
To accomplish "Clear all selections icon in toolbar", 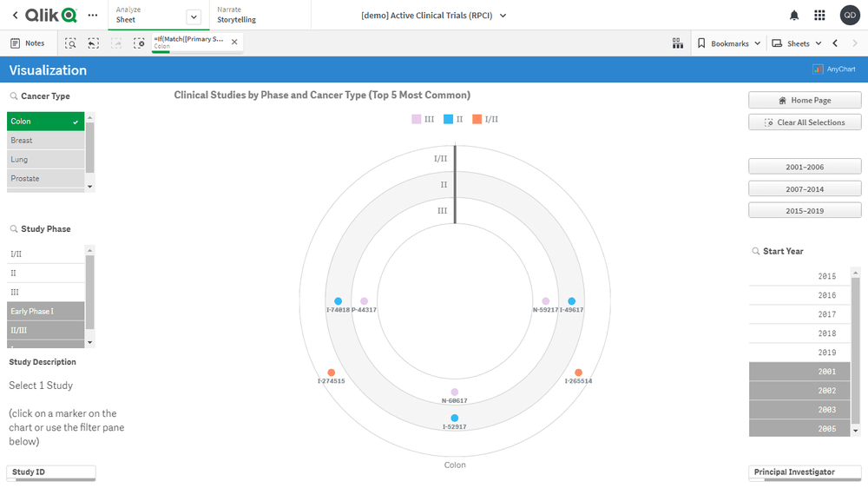I will (x=139, y=43).
